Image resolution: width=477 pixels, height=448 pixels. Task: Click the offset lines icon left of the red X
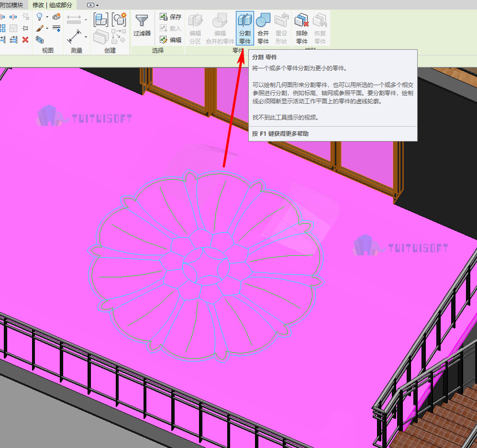(x=13, y=40)
